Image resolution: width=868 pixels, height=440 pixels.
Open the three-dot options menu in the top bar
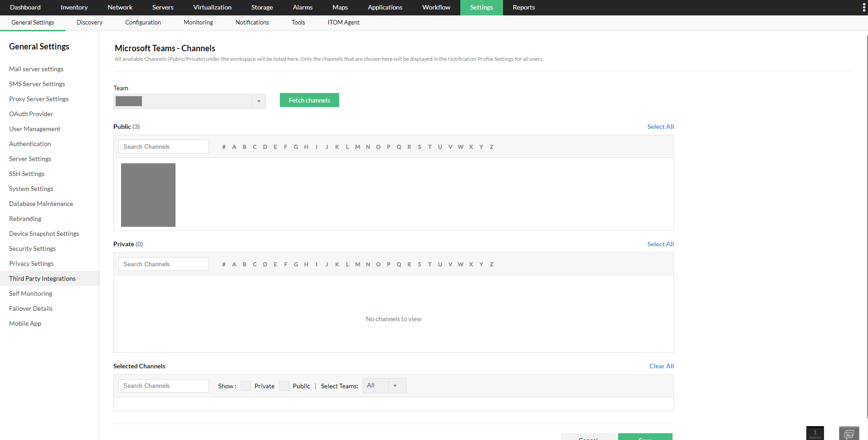863,7
